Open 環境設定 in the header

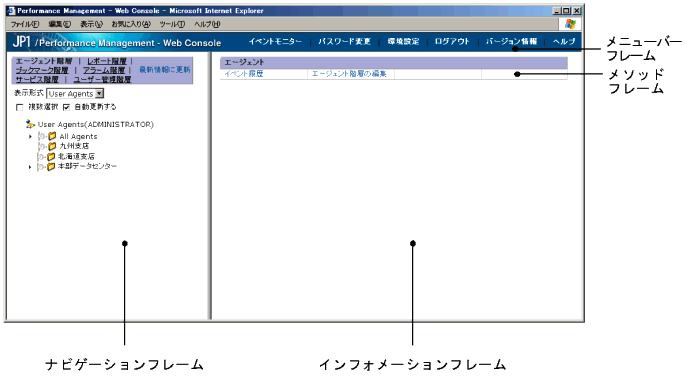[x=403, y=41]
